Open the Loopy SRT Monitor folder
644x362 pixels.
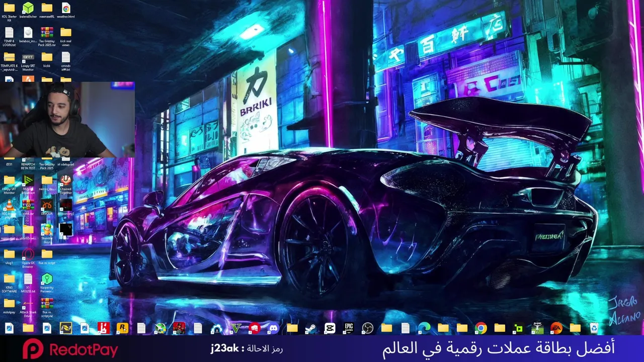[9, 184]
